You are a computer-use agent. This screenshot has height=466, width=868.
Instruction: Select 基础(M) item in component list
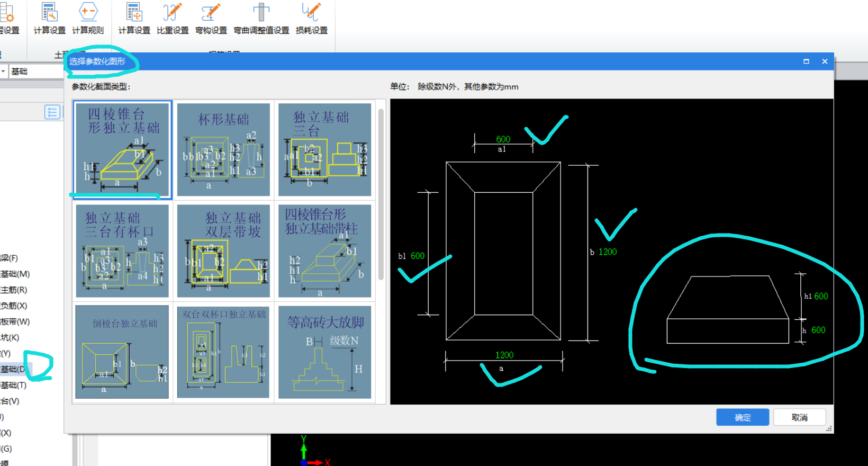tap(15, 274)
